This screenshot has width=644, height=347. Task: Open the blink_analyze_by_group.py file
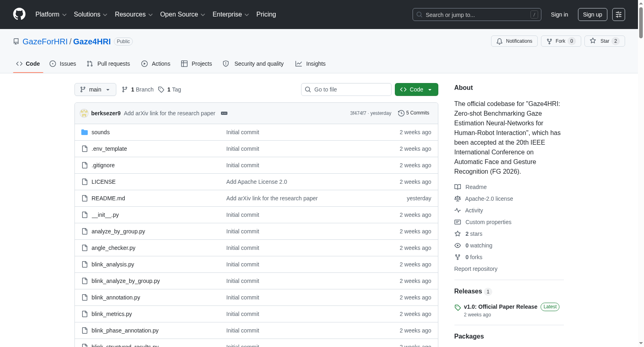(x=126, y=281)
